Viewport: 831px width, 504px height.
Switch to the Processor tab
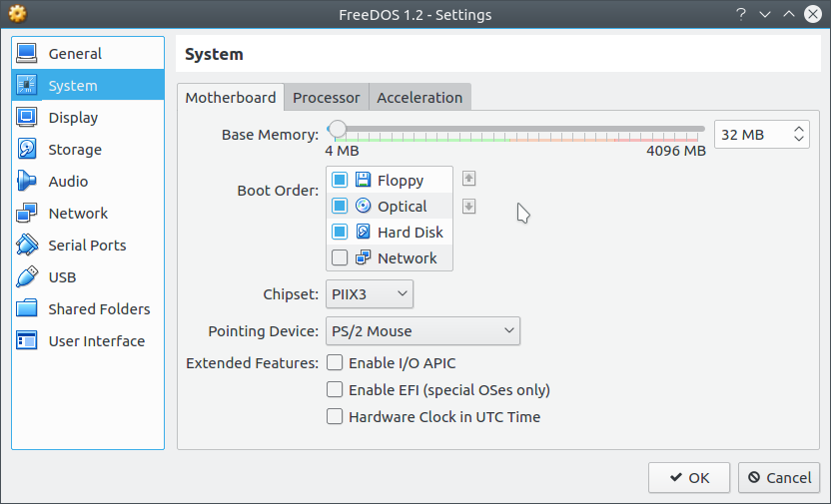[327, 98]
